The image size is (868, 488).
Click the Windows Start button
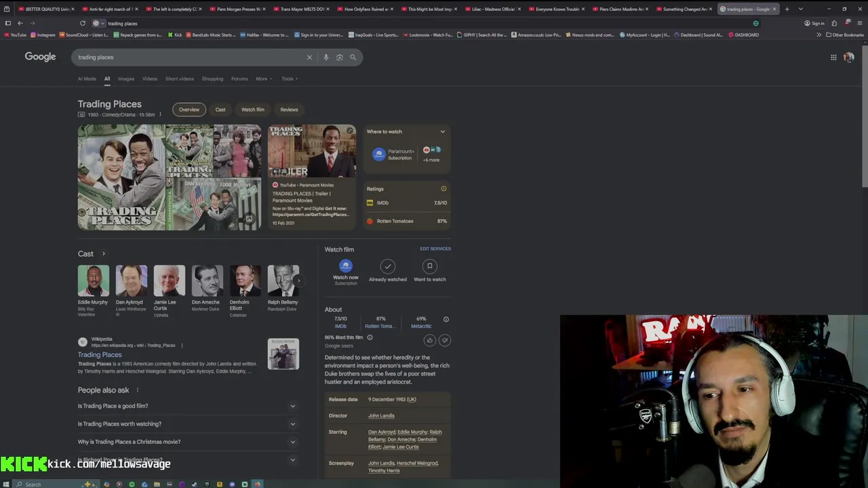(x=6, y=484)
